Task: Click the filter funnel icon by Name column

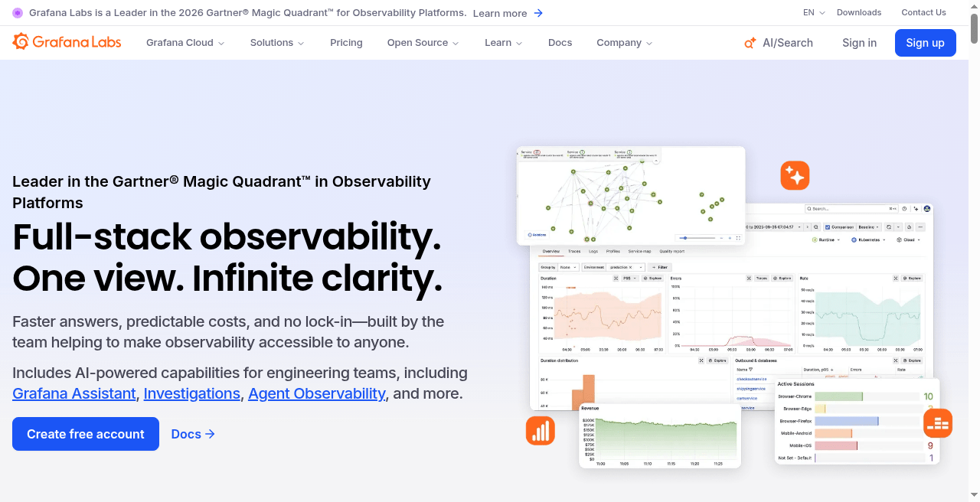Action: 751,370
